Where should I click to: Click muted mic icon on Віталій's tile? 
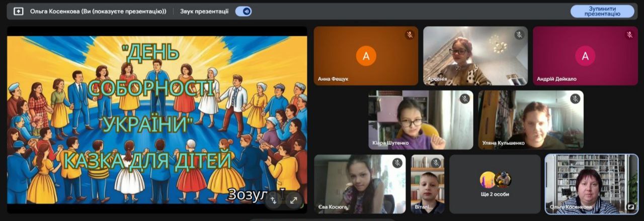(x=436, y=163)
